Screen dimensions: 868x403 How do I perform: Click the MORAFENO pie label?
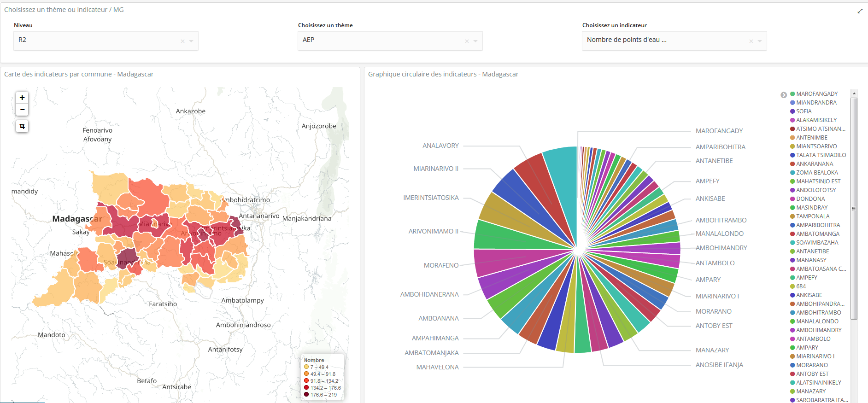[x=441, y=265]
